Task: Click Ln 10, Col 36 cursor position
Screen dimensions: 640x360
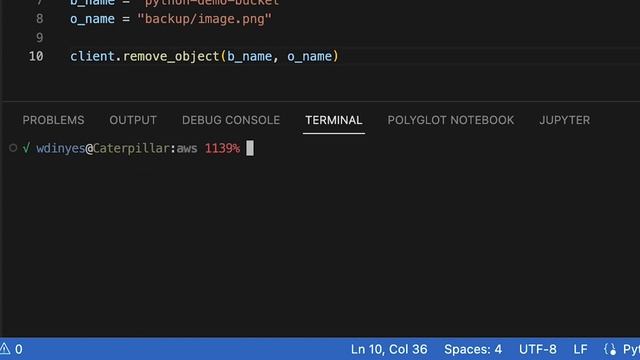Action: point(389,349)
